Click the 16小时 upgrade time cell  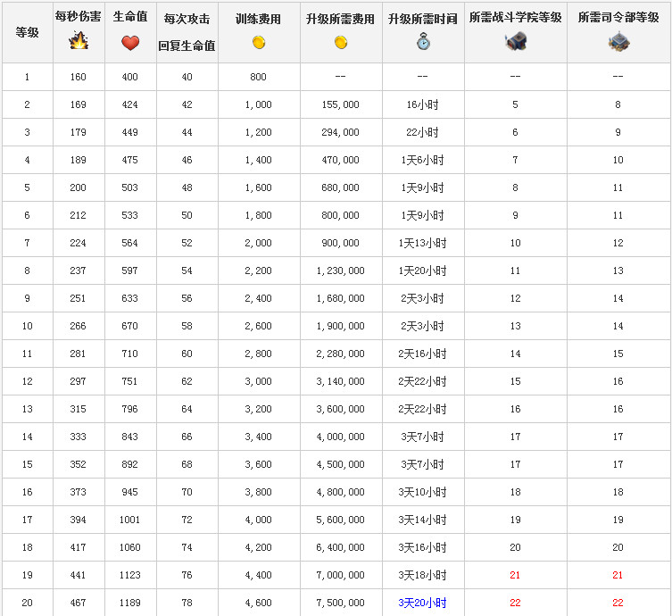[423, 104]
